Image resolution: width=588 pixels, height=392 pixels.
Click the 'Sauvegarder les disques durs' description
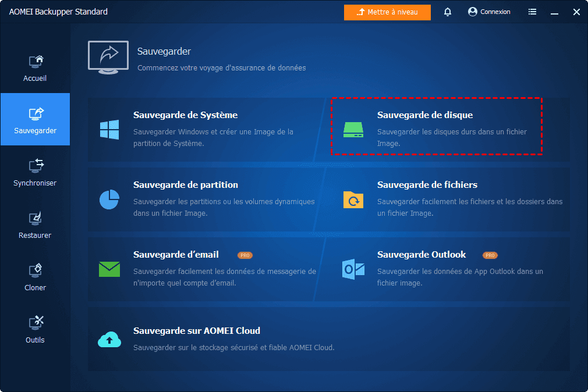click(x=452, y=137)
